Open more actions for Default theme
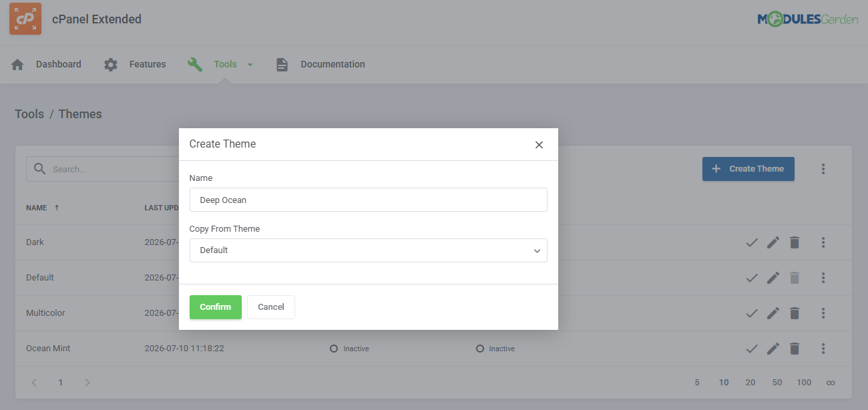 point(823,278)
